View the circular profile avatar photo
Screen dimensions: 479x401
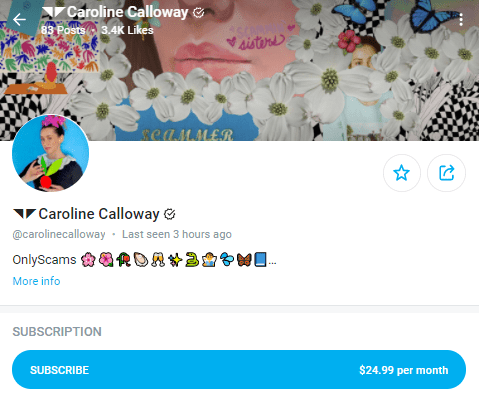click(x=51, y=153)
